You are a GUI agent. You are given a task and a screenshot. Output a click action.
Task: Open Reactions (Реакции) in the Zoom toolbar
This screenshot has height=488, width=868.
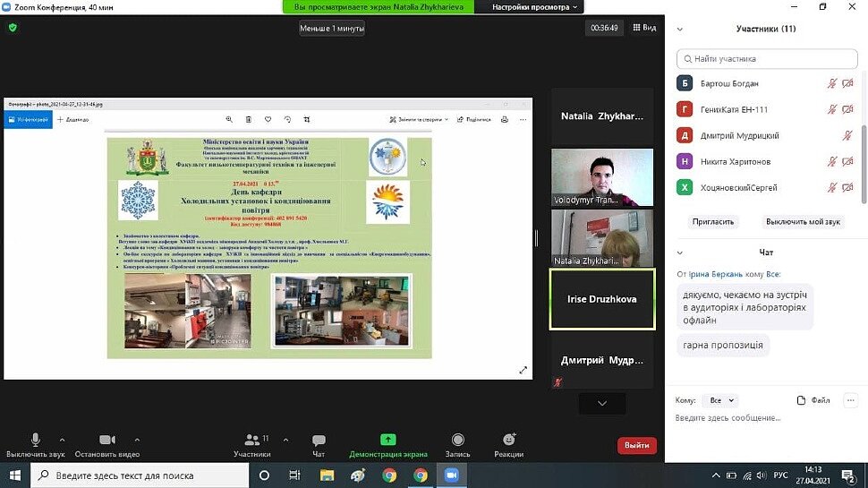[508, 441]
